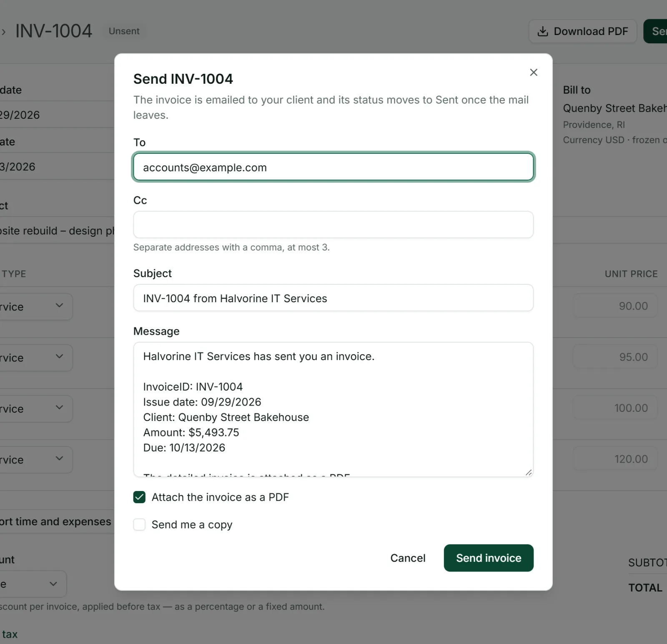
Task: Open the type dropdown beside unit price 90.00
Action: point(35,307)
